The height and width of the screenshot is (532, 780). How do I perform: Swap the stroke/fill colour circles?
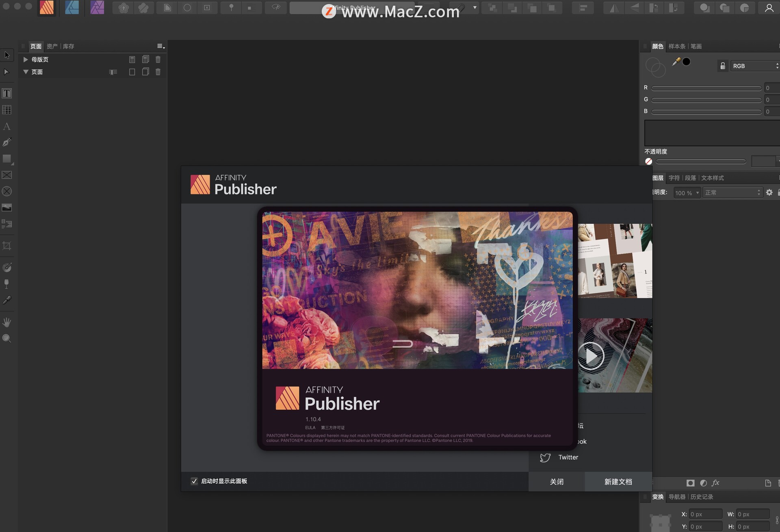click(655, 67)
